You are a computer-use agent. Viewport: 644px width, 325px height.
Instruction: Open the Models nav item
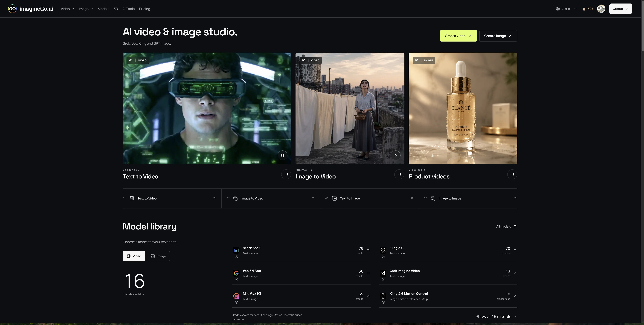pyautogui.click(x=103, y=9)
